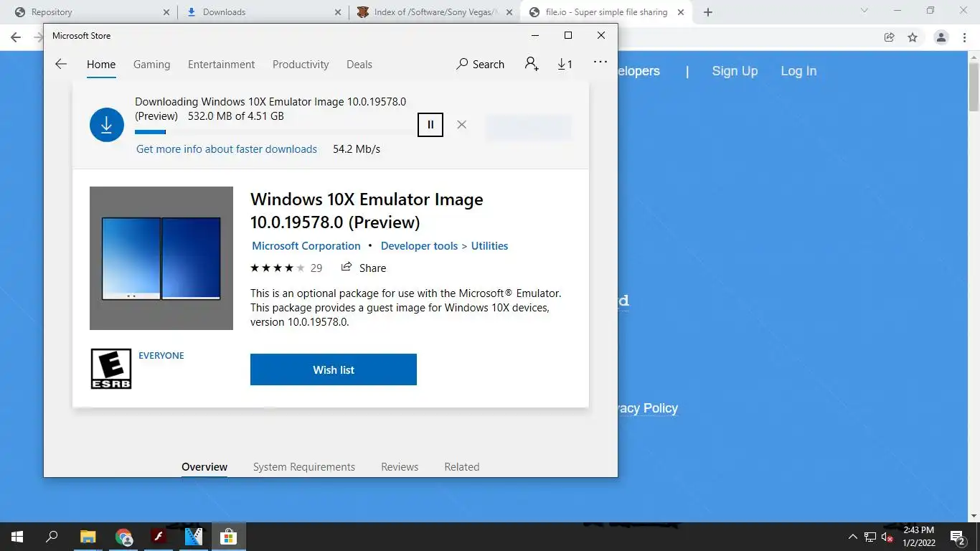Open Chrome profile avatar icon

click(x=941, y=37)
